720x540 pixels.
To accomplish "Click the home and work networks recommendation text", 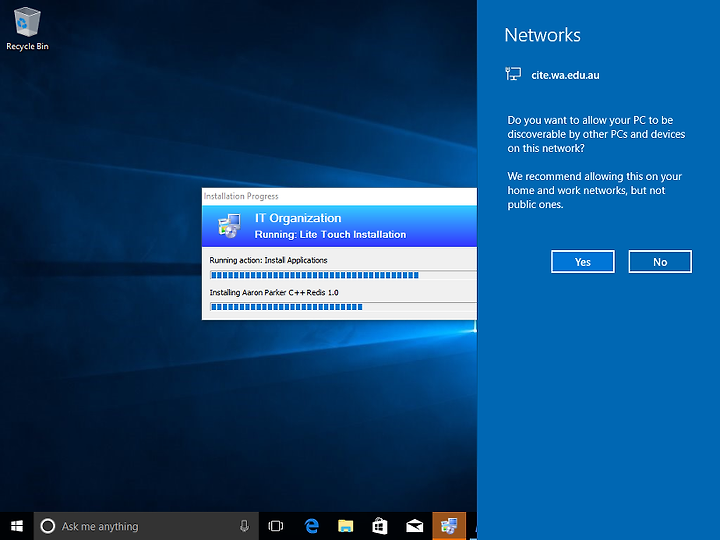I will pos(594,190).
